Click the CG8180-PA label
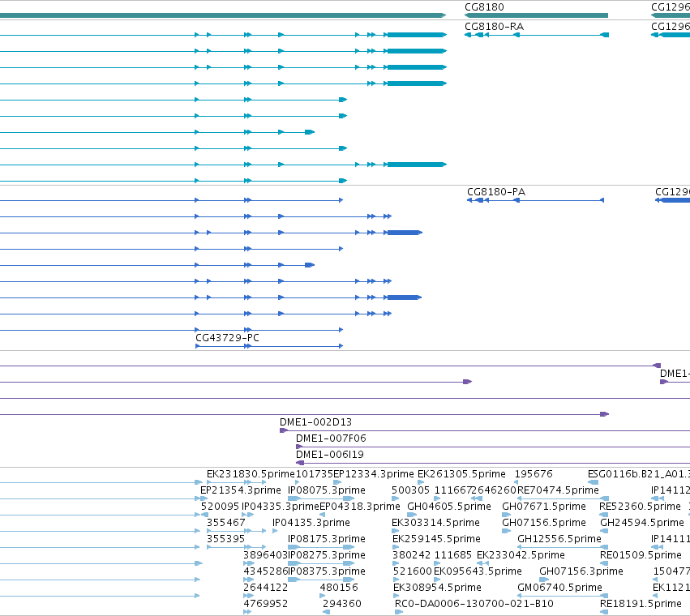Viewport: 690px width, 616px height. 496,192
